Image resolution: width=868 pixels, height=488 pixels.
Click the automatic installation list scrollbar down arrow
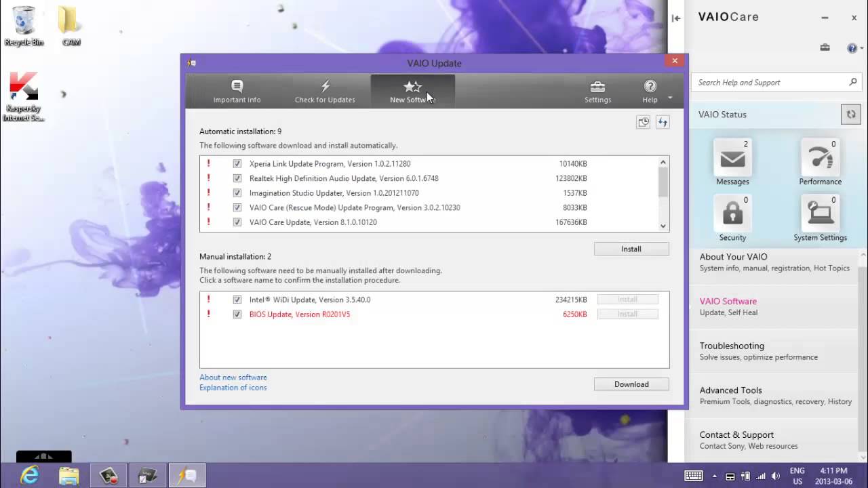[663, 226]
